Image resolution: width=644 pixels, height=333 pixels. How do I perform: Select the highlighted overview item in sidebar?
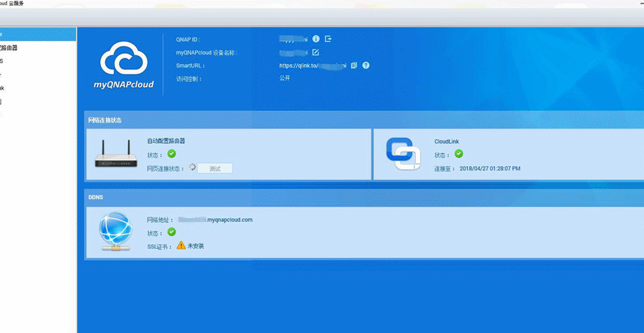point(38,34)
